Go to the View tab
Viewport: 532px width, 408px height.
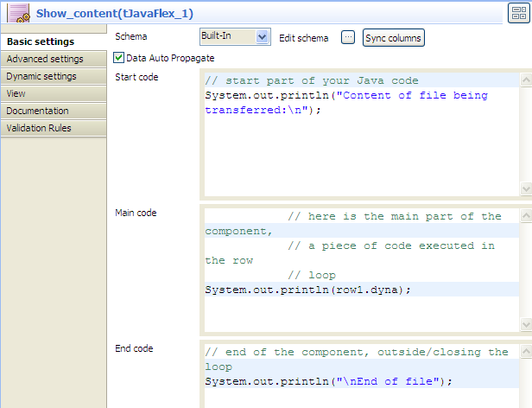[16, 93]
